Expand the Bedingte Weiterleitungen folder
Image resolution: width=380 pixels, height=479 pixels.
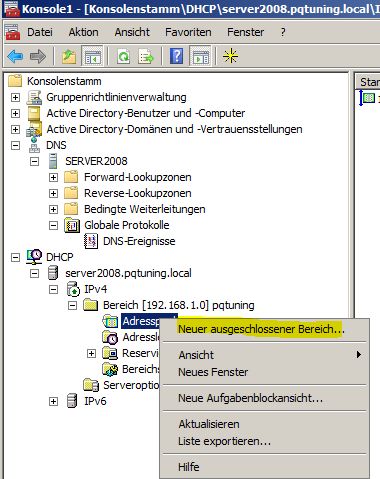pyautogui.click(x=53, y=209)
